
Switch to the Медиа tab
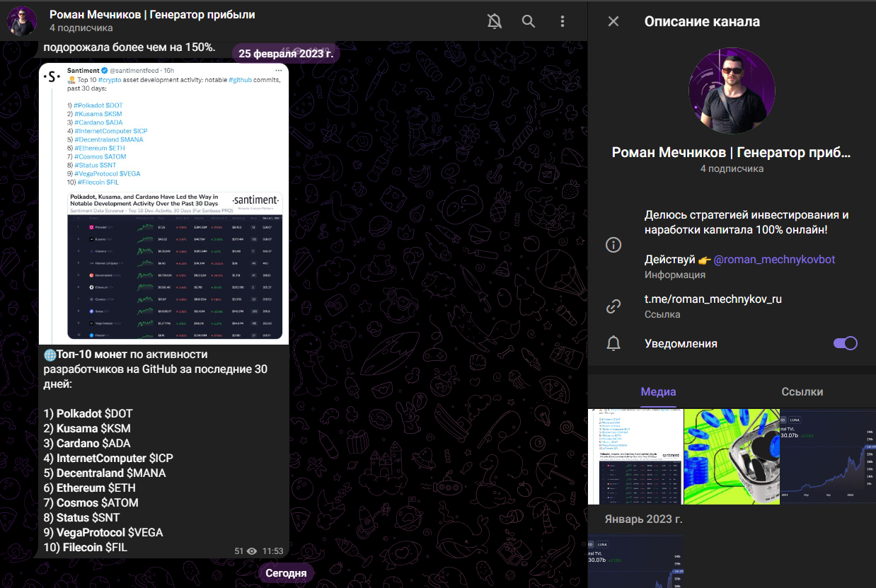point(658,391)
